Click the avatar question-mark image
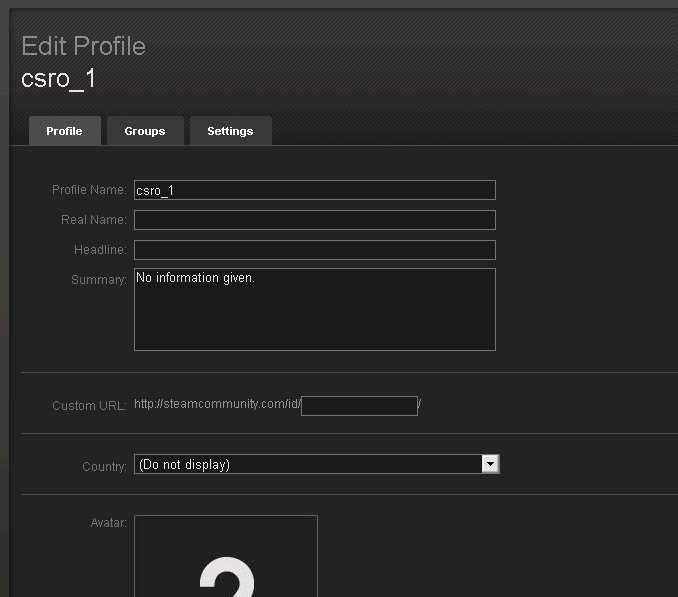678x597 pixels. [x=226, y=556]
